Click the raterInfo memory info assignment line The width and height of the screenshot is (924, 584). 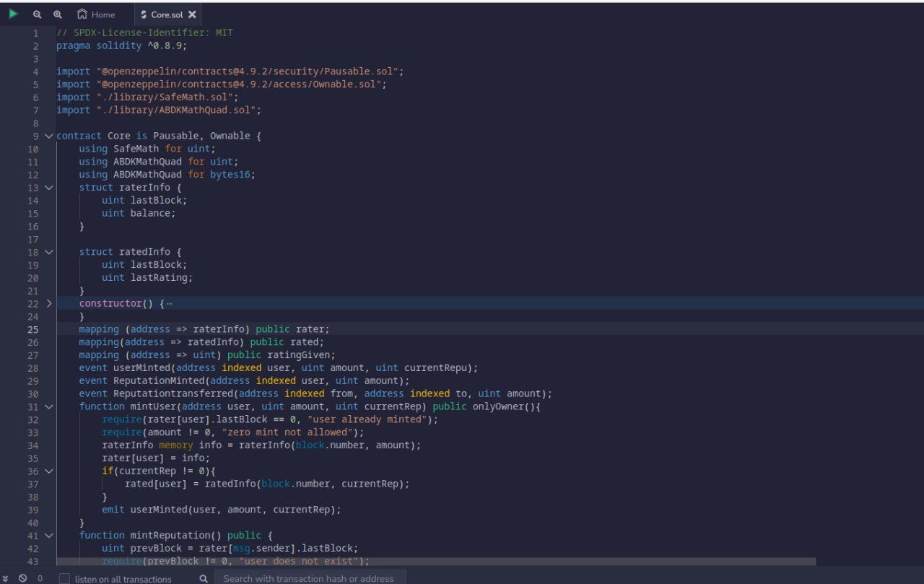coord(261,445)
